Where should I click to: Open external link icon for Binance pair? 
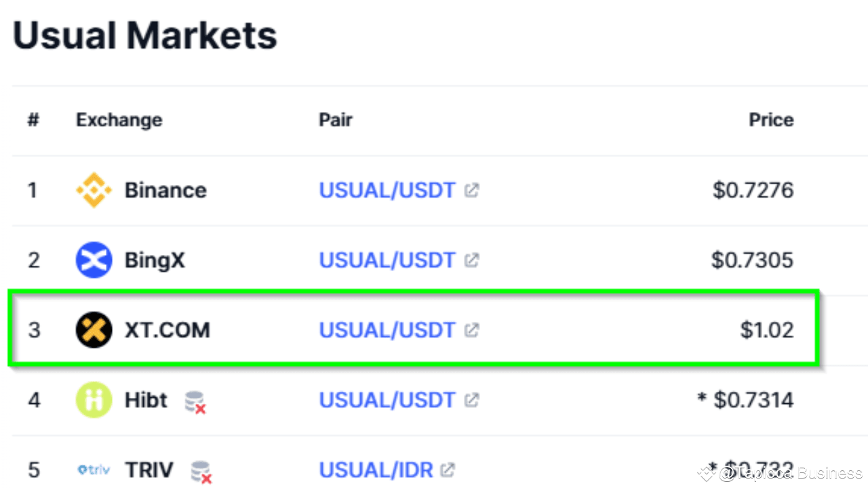pos(471,190)
